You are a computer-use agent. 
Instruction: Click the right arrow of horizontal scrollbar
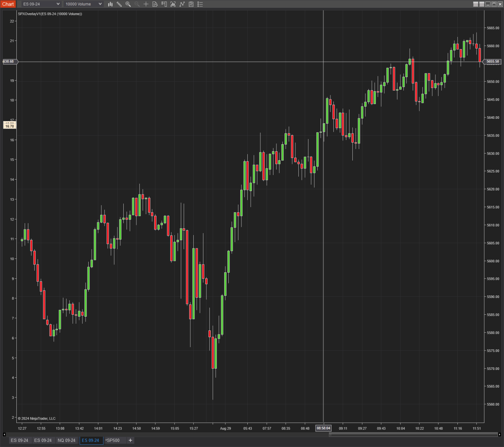tap(500, 434)
